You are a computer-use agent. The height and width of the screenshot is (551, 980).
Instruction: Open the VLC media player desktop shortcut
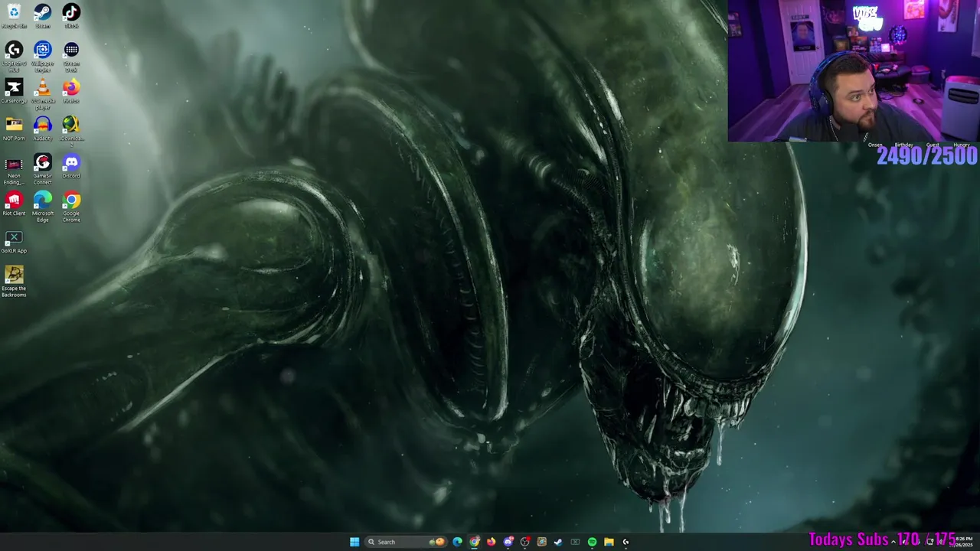42,94
